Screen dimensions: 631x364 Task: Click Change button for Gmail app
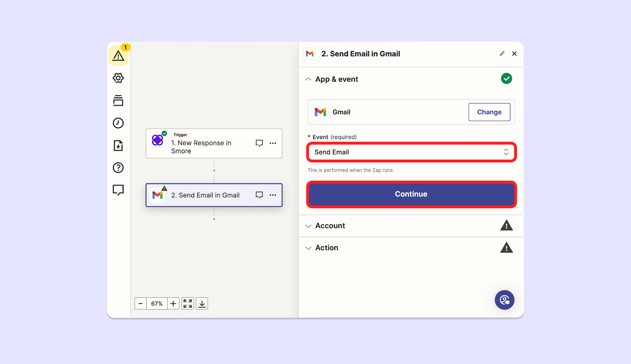489,112
